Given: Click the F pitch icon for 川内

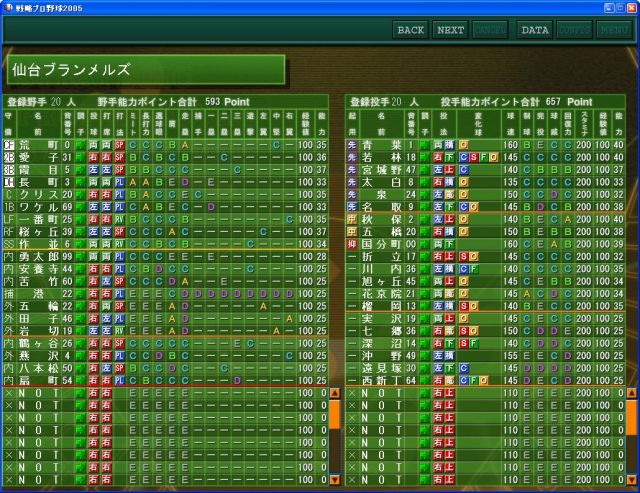Looking at the screenshot, I should 473,269.
